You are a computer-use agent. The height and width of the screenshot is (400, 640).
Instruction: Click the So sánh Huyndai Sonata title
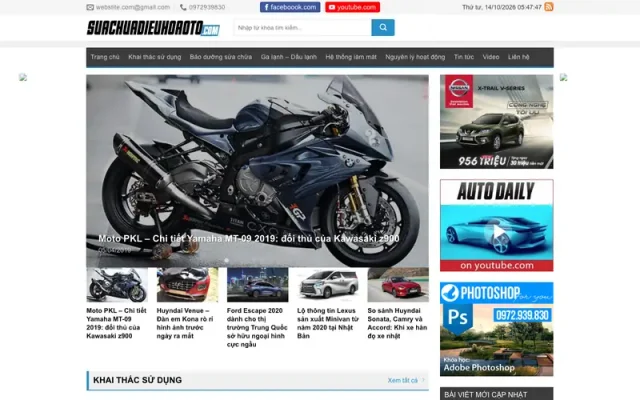397,323
